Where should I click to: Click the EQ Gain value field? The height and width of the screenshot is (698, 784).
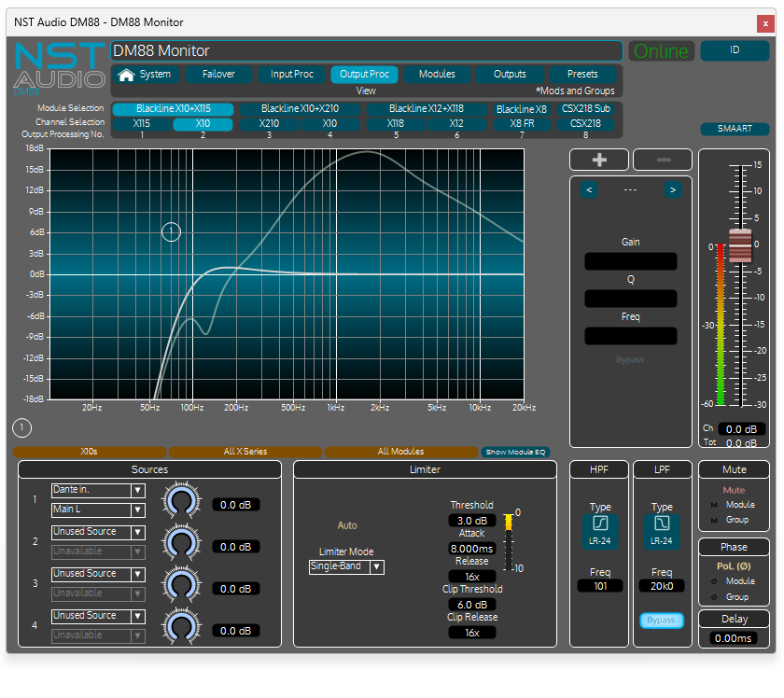631,261
